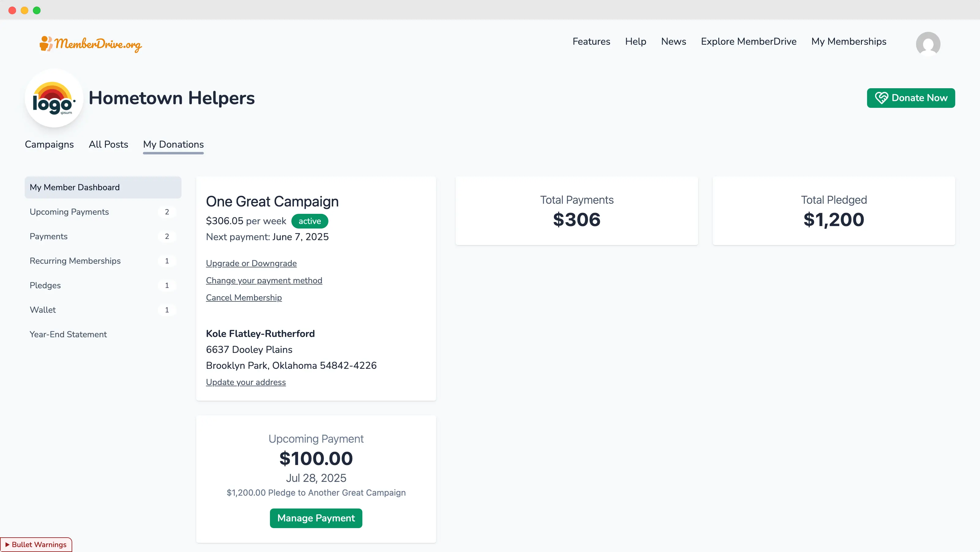Click the Cancel Membership link
Screen dimensions: 980x552
(244, 297)
